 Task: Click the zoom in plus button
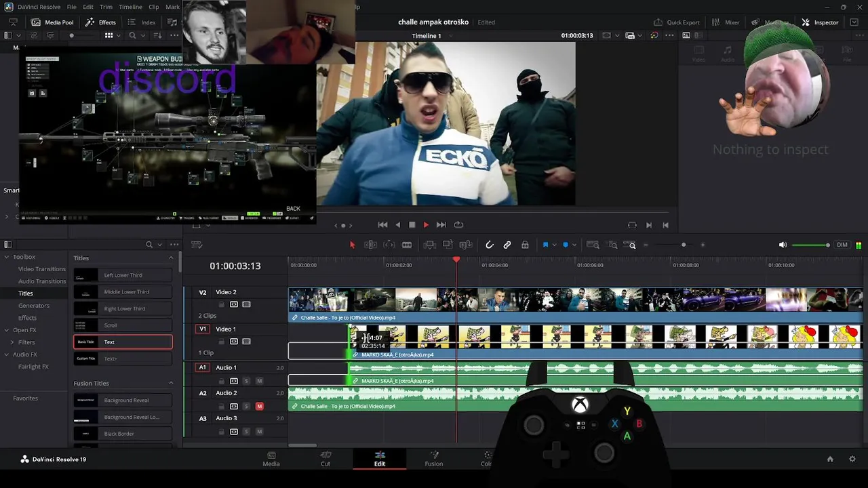(703, 245)
